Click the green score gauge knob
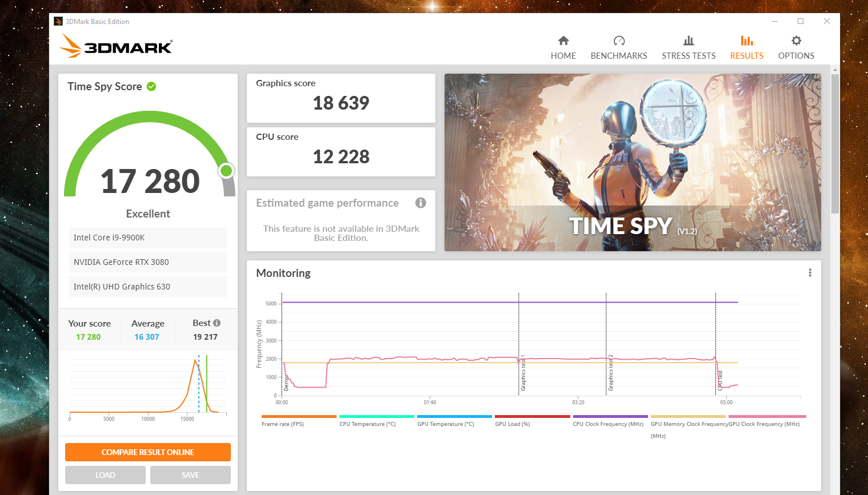The image size is (868, 495). coord(226,171)
